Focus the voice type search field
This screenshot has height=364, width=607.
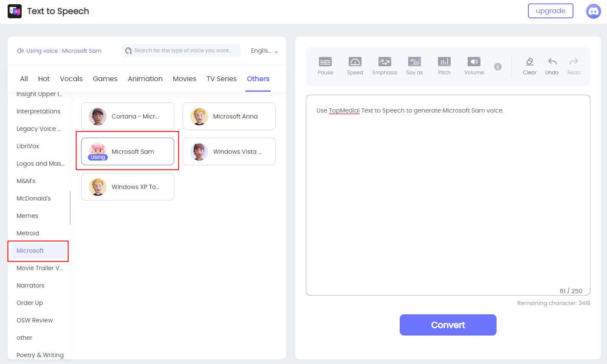coord(181,51)
